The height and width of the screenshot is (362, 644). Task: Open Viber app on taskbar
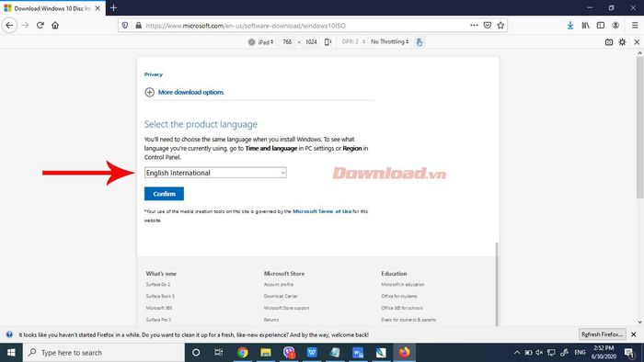tap(289, 353)
